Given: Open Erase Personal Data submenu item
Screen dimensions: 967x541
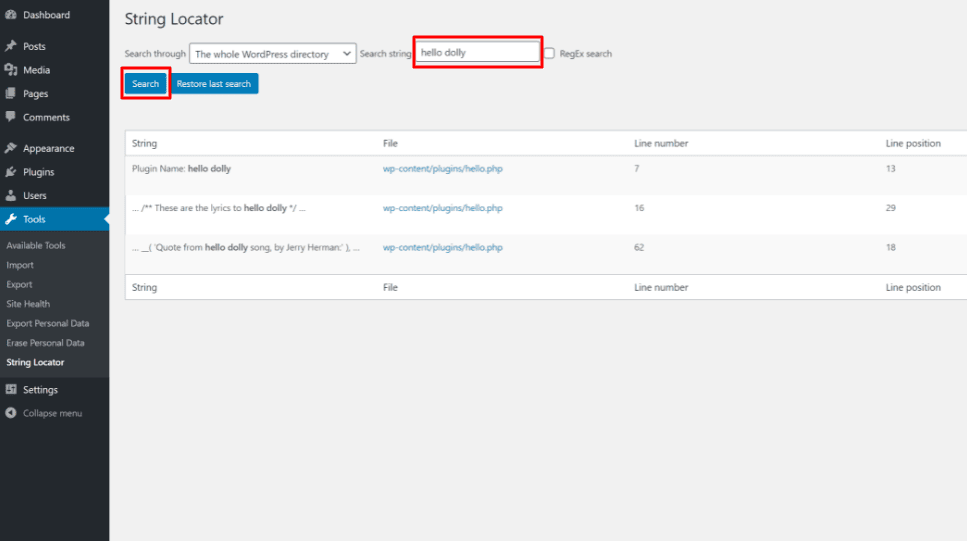Looking at the screenshot, I should pos(45,343).
